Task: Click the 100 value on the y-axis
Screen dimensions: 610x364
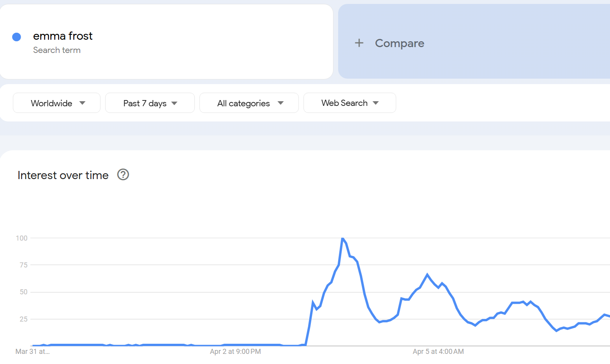Action: click(x=22, y=238)
